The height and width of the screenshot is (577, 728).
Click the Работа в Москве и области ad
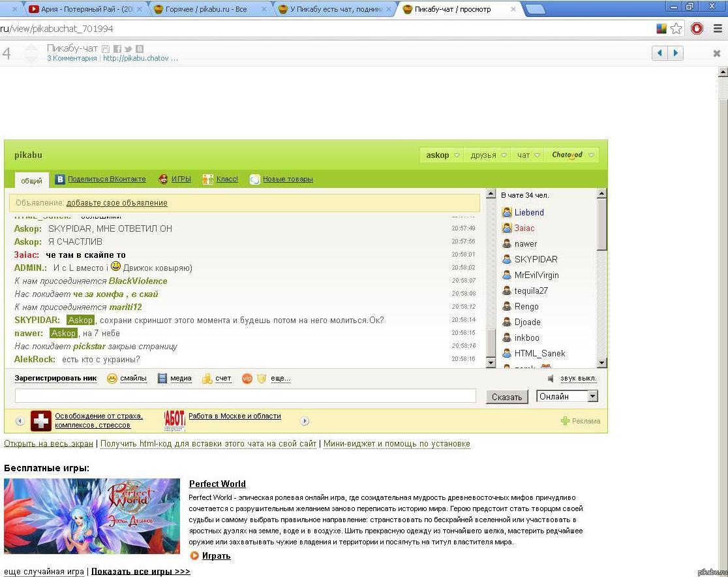(x=234, y=416)
